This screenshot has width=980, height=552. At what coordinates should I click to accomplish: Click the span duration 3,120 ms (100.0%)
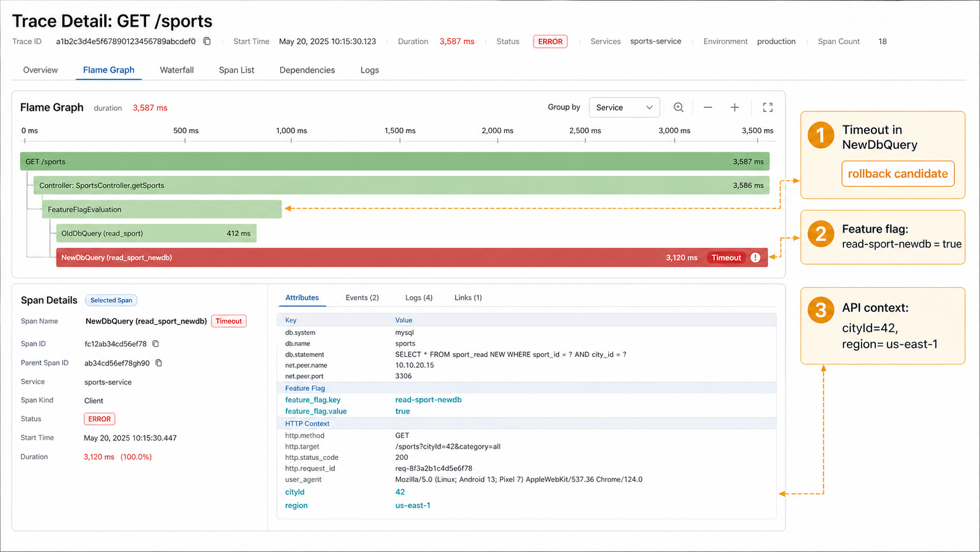(118, 457)
